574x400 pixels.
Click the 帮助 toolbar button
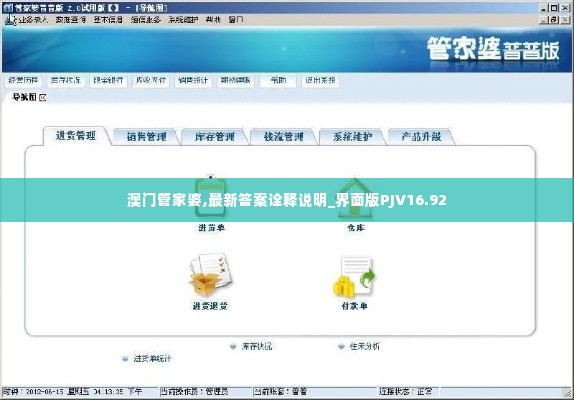pos(278,81)
